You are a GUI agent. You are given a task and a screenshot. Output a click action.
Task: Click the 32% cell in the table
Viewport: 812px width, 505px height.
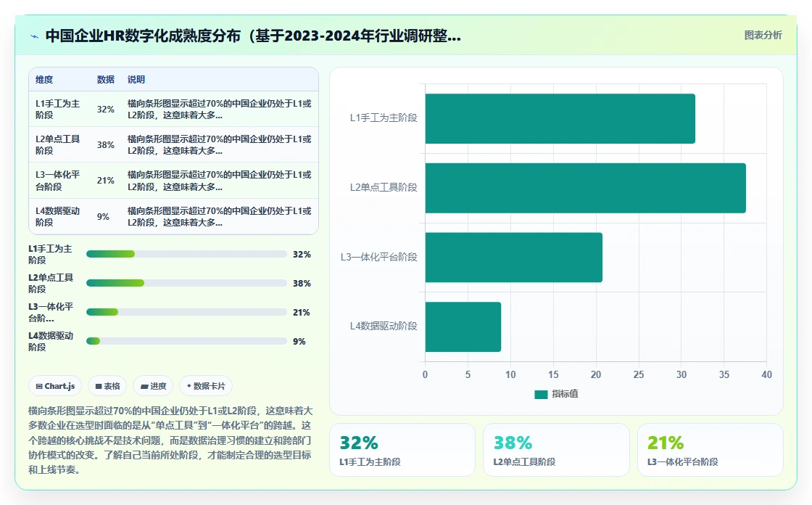pos(106,110)
